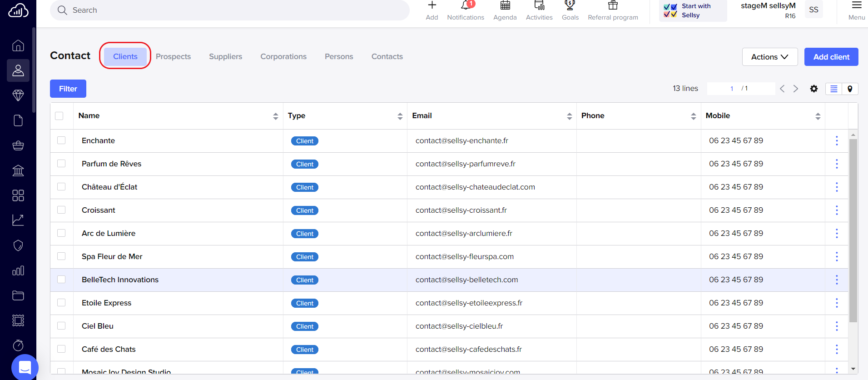868x380 pixels.
Task: Open the folder sidebar icon
Action: pos(18,295)
